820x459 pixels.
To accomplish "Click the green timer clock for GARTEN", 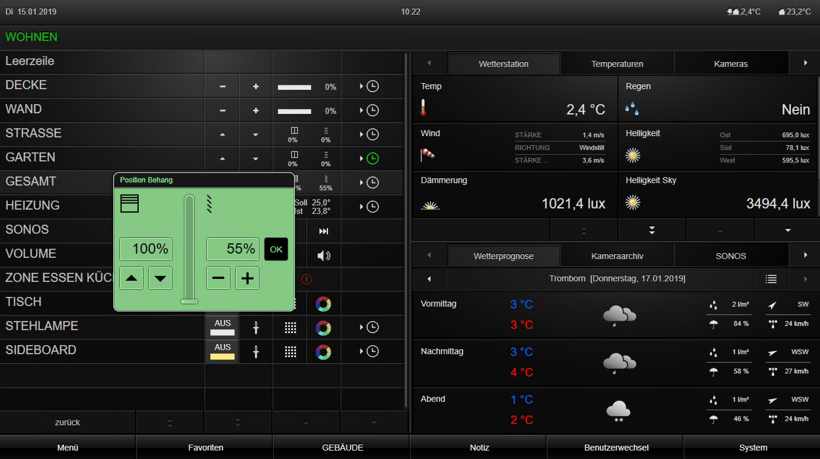I will click(x=372, y=159).
